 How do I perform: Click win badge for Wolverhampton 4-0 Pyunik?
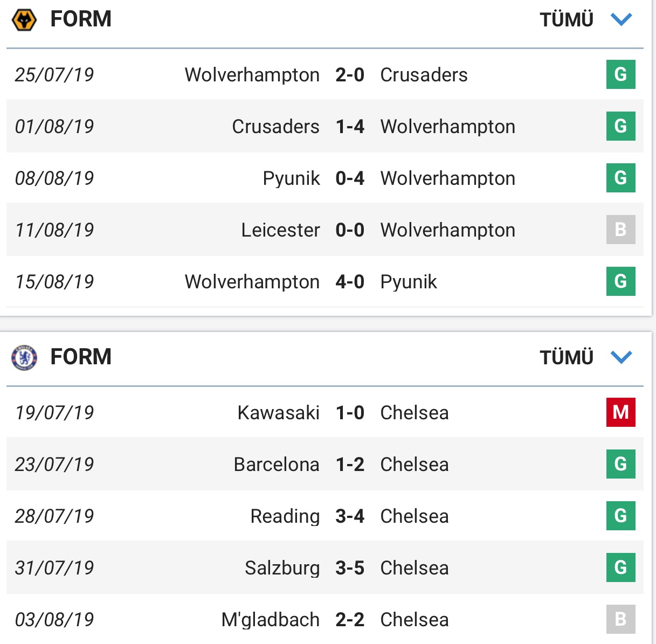[620, 281]
